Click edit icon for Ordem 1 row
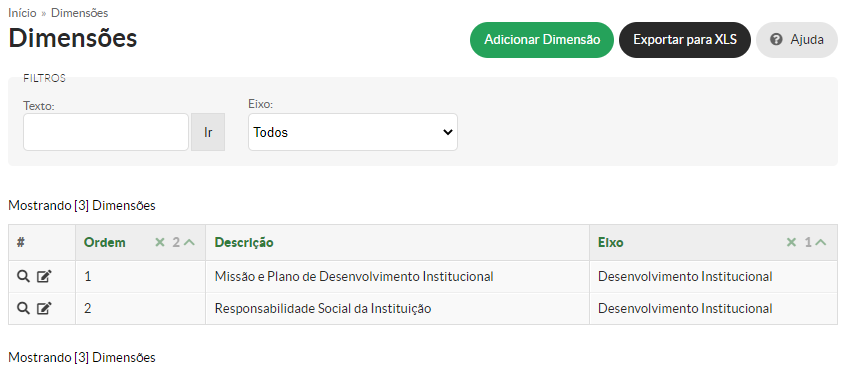The image size is (849, 371). click(44, 277)
